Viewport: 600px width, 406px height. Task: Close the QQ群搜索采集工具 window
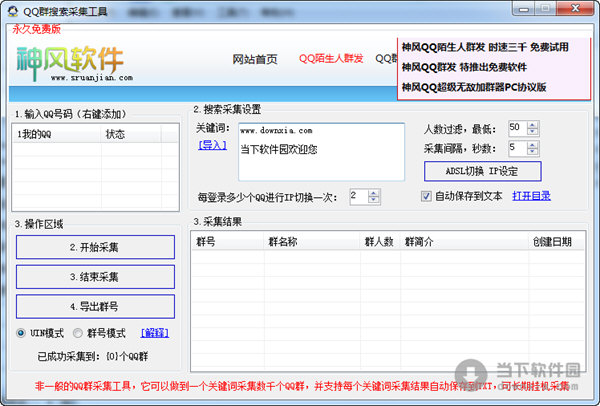pyautogui.click(x=575, y=8)
